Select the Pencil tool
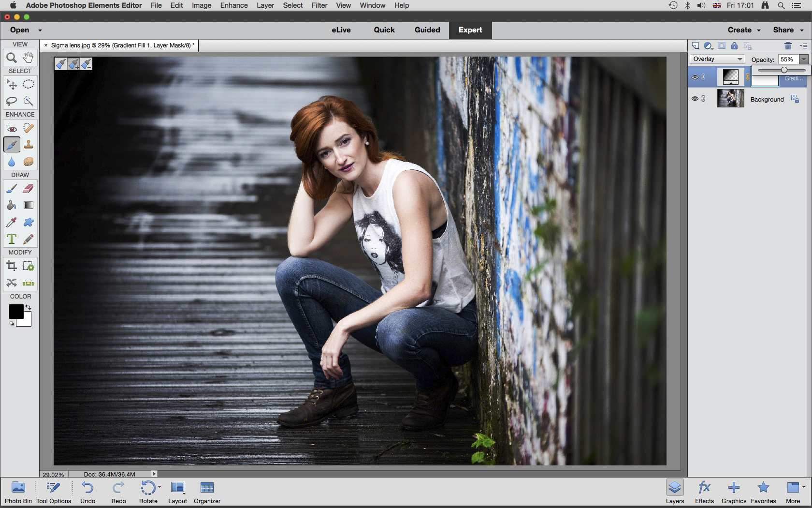Screen dimensions: 812x508 pos(29,239)
